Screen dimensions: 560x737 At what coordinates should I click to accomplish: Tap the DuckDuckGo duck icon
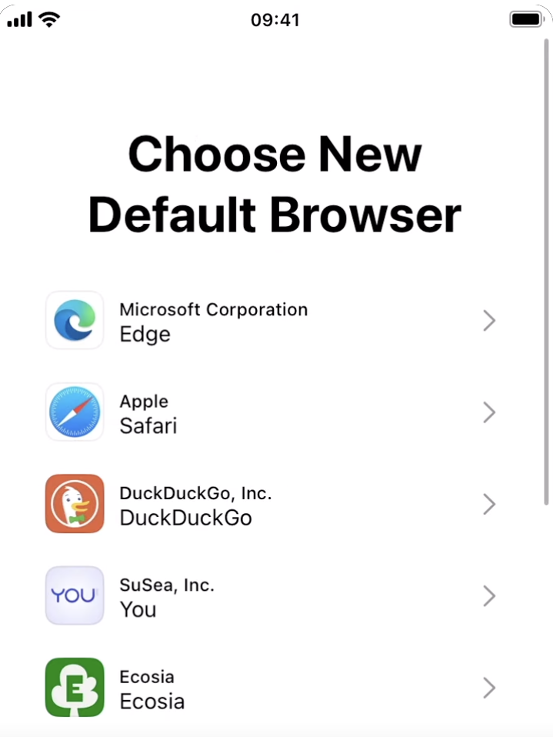coord(75,504)
